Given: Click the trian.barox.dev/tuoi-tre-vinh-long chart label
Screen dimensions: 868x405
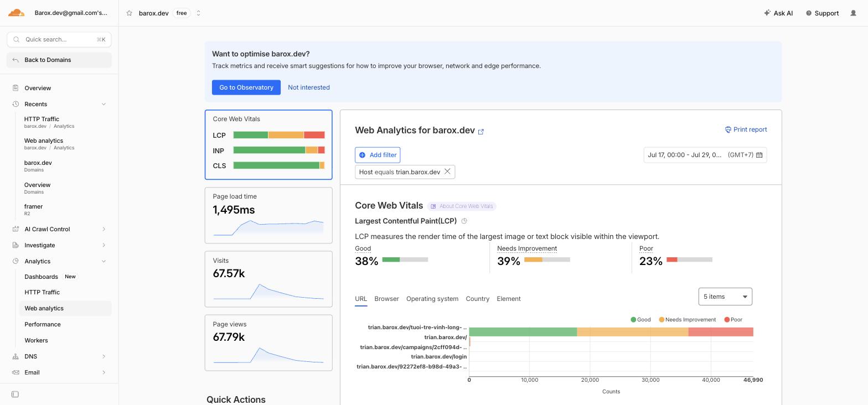Looking at the screenshot, I should pyautogui.click(x=417, y=328).
